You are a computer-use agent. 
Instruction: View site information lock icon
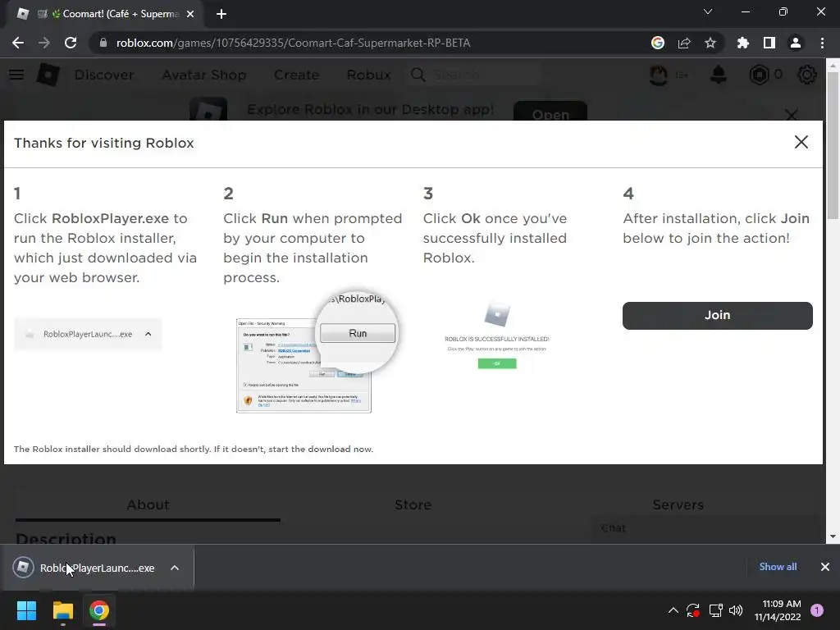pyautogui.click(x=103, y=43)
